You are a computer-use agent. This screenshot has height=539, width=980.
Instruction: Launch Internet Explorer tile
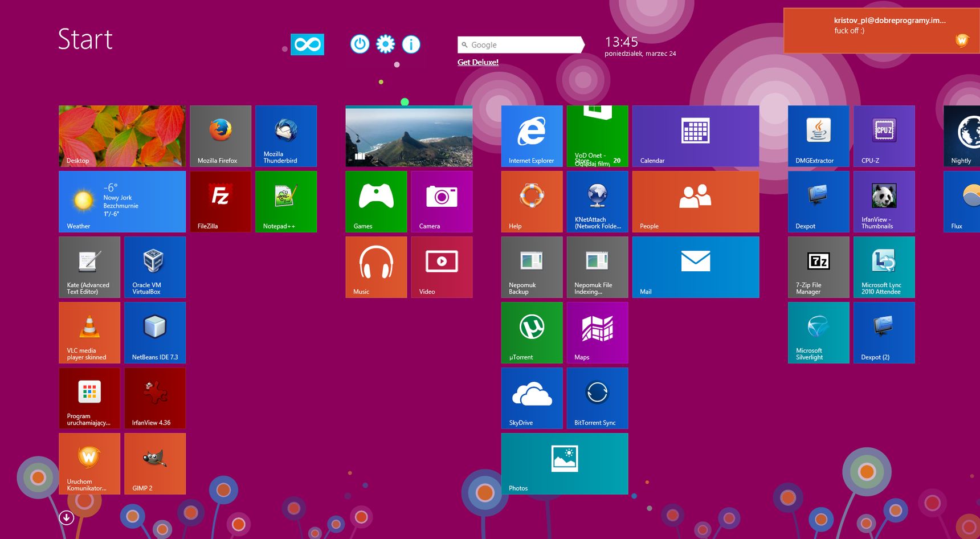[x=532, y=136]
